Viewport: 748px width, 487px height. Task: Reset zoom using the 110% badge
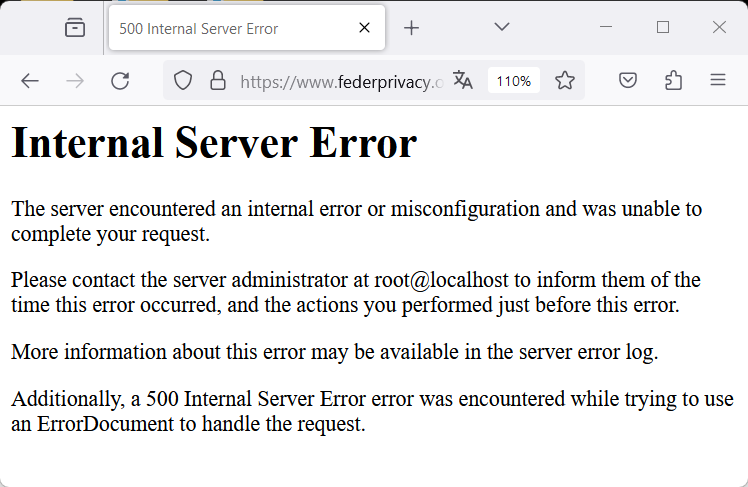(x=514, y=81)
